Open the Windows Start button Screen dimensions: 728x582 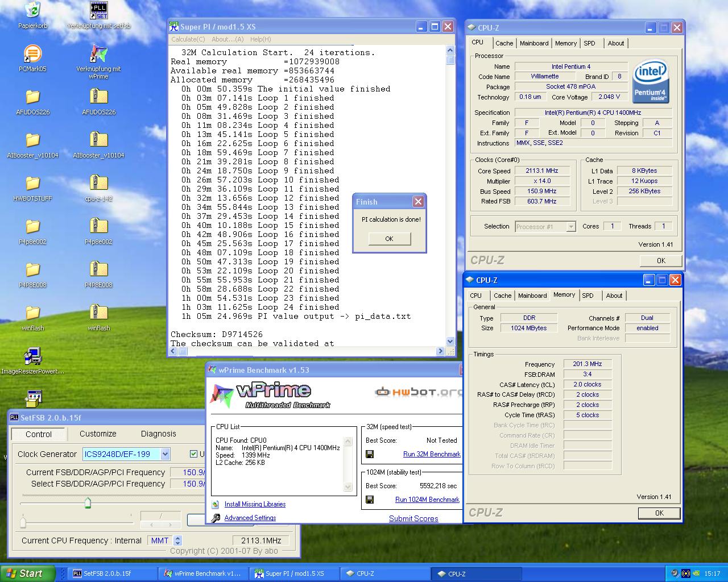click(x=28, y=573)
